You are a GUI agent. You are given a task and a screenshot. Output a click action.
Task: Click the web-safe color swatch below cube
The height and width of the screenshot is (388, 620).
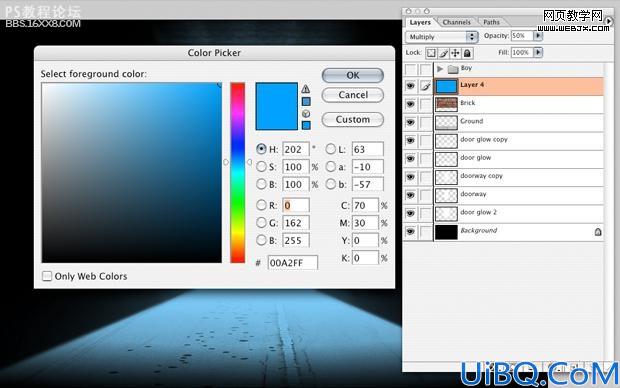[x=306, y=125]
